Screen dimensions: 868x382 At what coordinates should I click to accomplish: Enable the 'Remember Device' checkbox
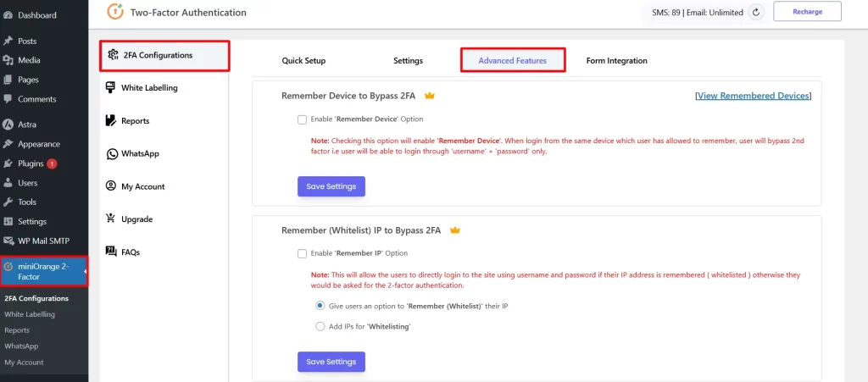(302, 119)
